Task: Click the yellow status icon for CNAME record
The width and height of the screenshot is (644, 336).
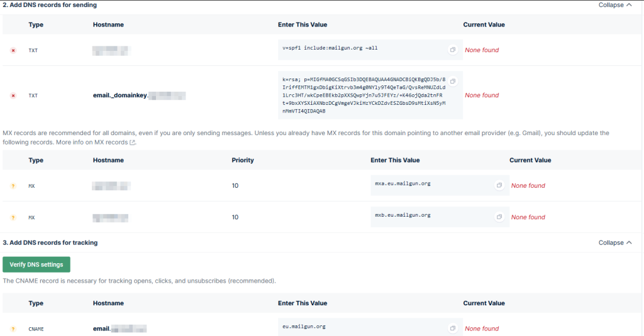Action: coord(13,329)
